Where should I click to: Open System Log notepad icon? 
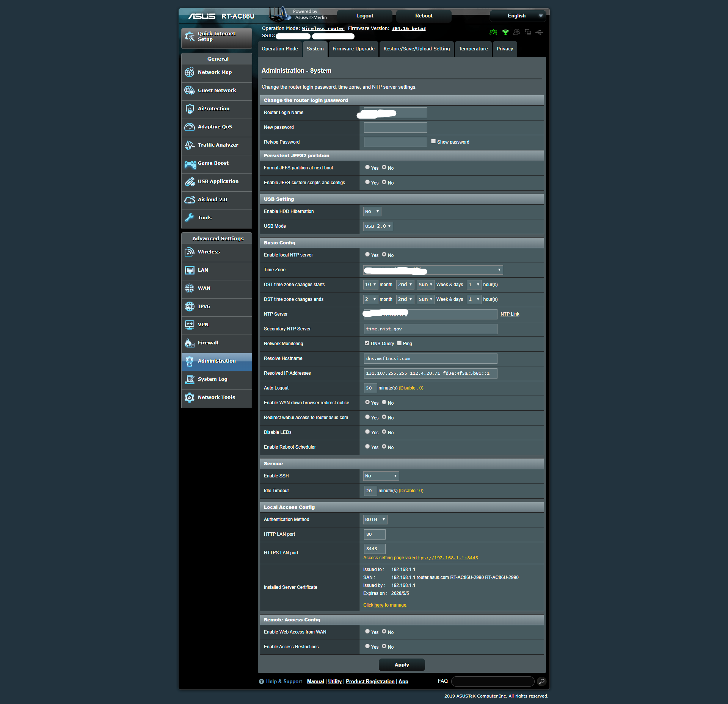pyautogui.click(x=190, y=379)
